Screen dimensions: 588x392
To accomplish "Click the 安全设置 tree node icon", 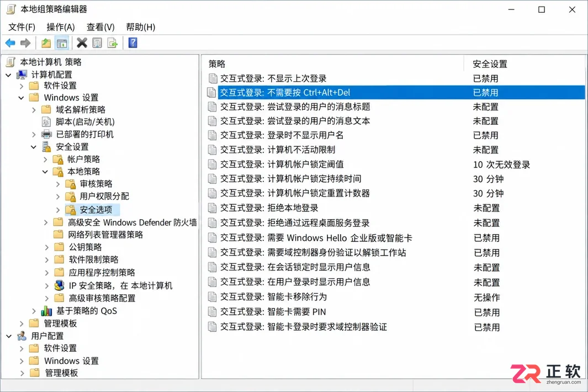I will [x=46, y=147].
